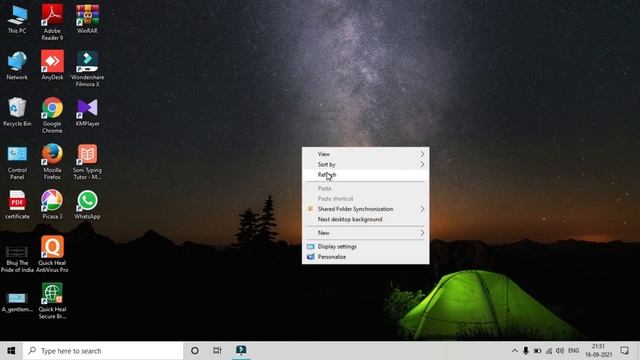
Task: Open the volume speaker icon
Action: (x=560, y=351)
